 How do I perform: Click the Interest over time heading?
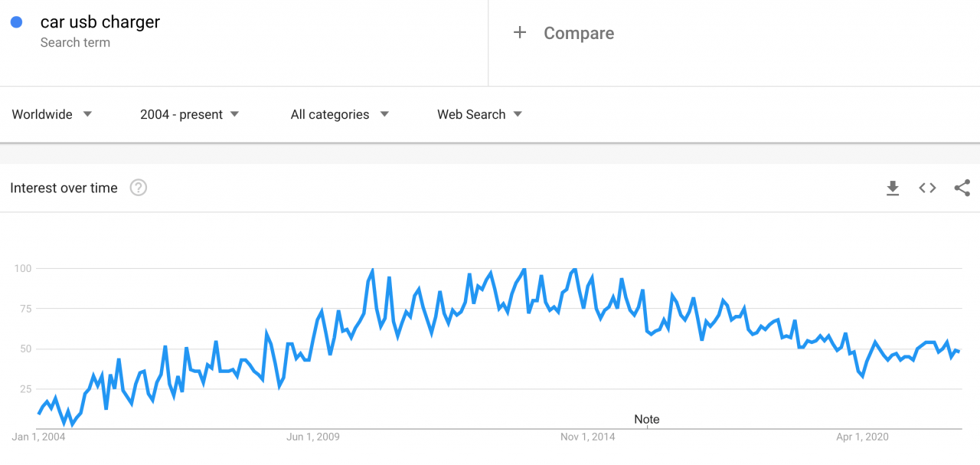click(64, 188)
